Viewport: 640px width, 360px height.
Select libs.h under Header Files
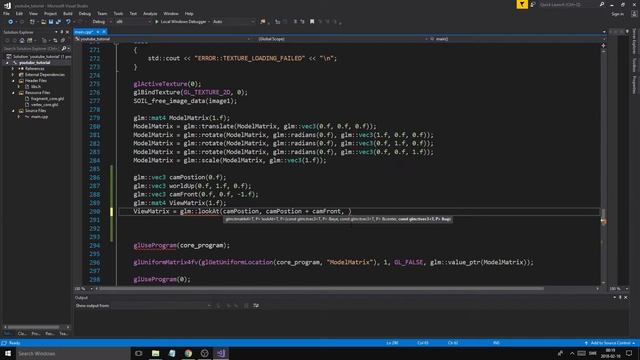click(36, 87)
